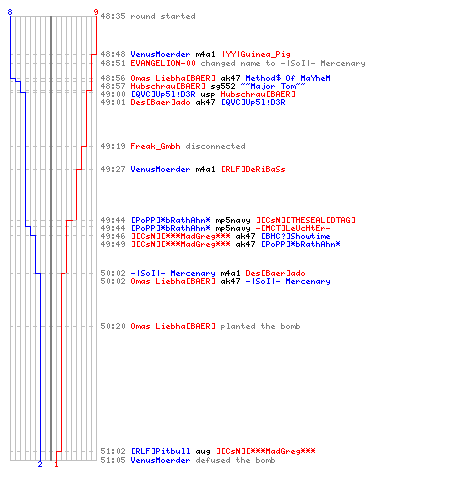Select -|SoI|- Mercenary m4a1 kill at 50:02
The width and height of the screenshot is (450, 500).
click(203, 273)
